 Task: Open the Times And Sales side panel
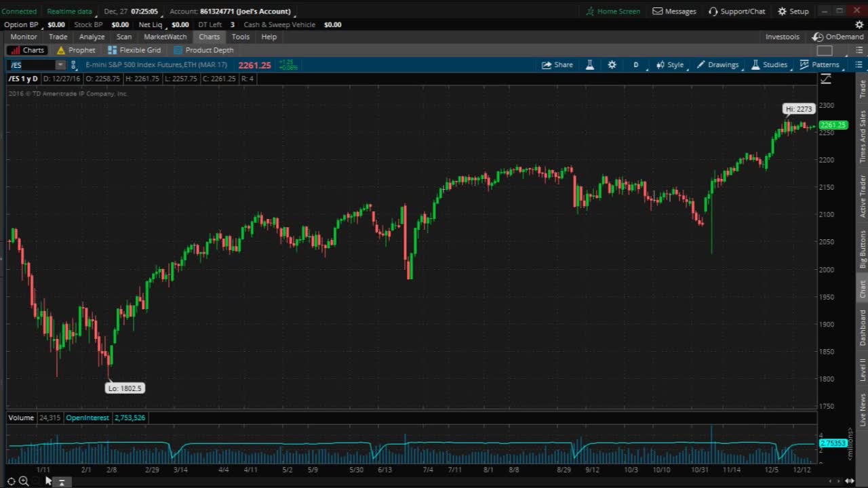click(x=863, y=136)
